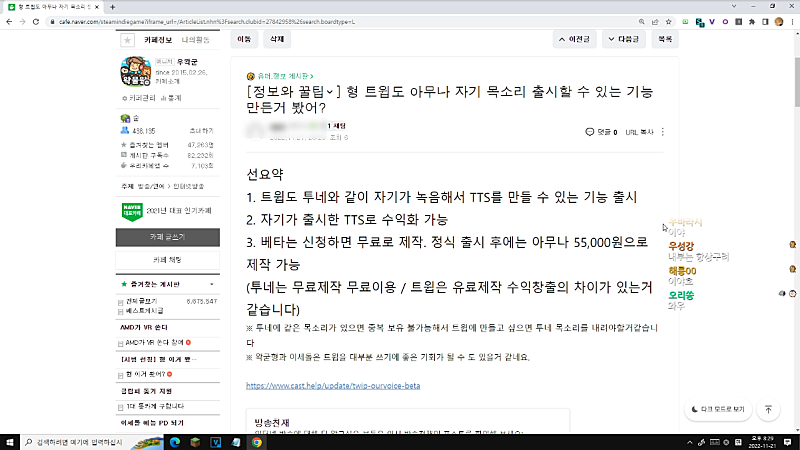Open 카페관리 cafe management link
Image resolution: width=800 pixels, height=450 pixels.
139,98
